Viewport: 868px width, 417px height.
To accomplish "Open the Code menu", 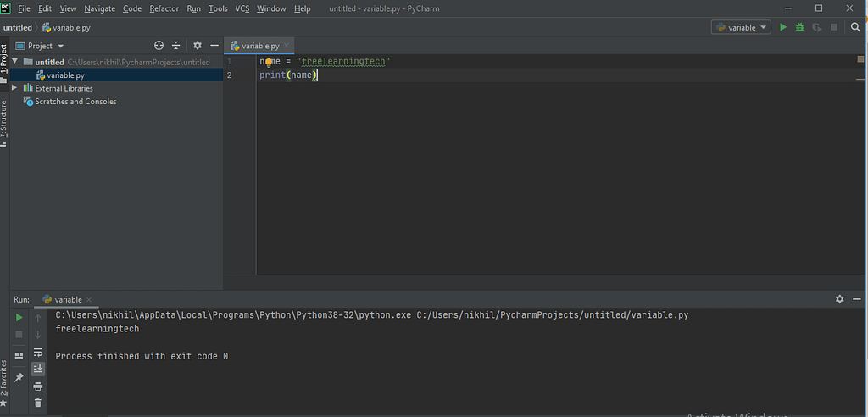I will [131, 8].
